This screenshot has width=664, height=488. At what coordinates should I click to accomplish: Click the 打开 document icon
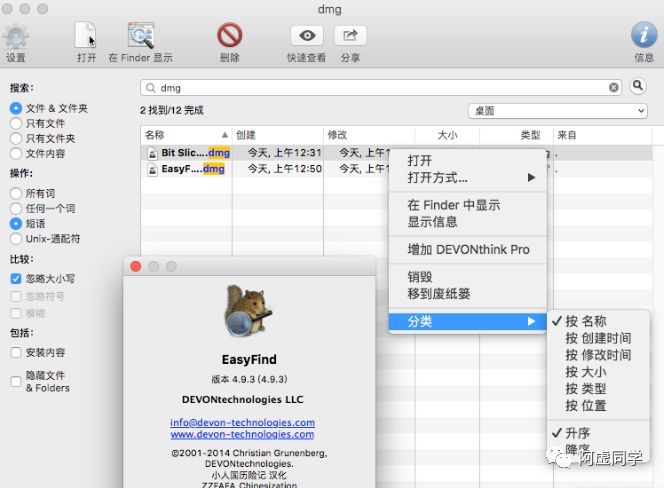86,35
